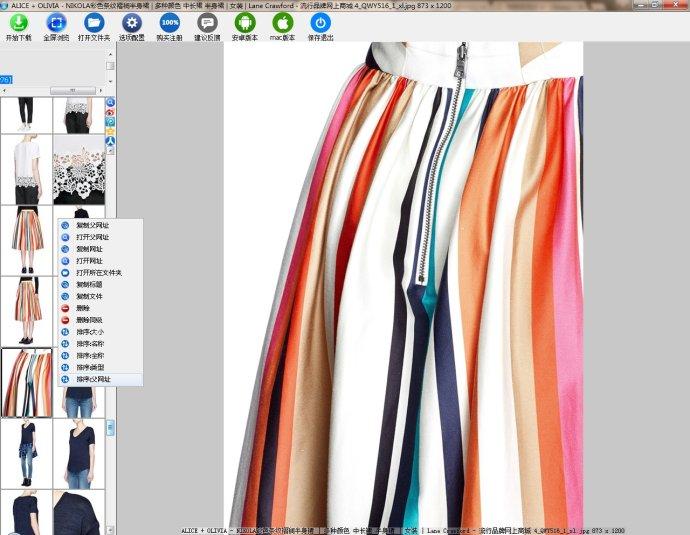Select 复制网址 context menu entry

click(100, 249)
